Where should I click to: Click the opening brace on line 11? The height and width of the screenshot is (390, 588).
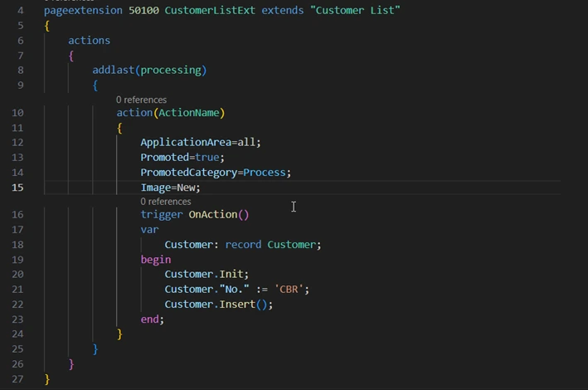[x=119, y=128]
